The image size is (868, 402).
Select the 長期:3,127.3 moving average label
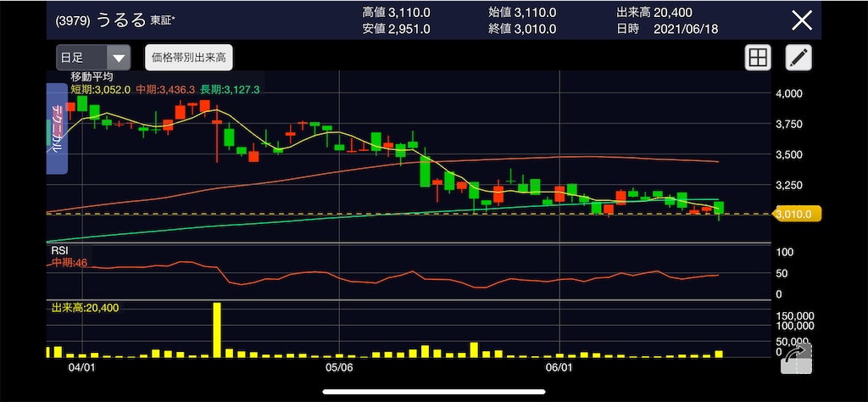[x=230, y=88]
